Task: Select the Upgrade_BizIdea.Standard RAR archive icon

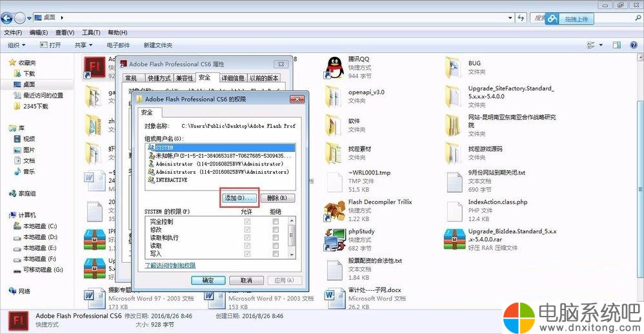Action: point(455,240)
